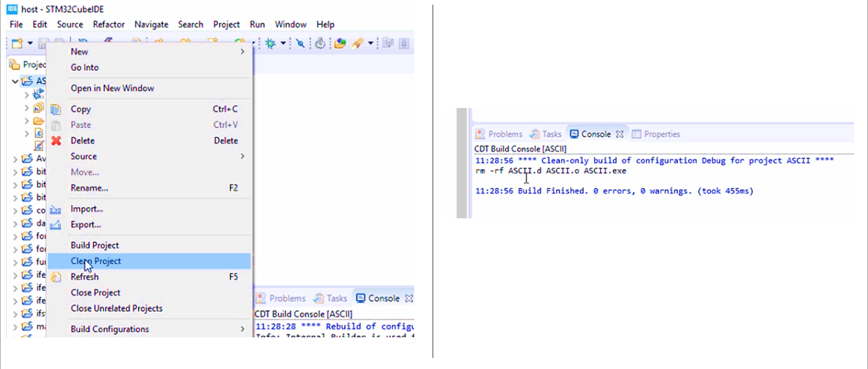Click the 'rm -rf ASCII.d ASCII.o ASCII.exe' console line

tap(551, 171)
